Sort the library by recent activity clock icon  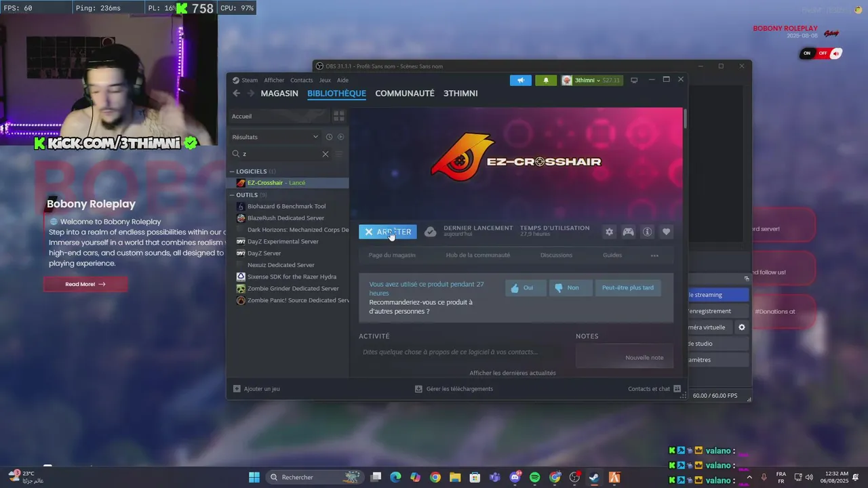(x=329, y=137)
